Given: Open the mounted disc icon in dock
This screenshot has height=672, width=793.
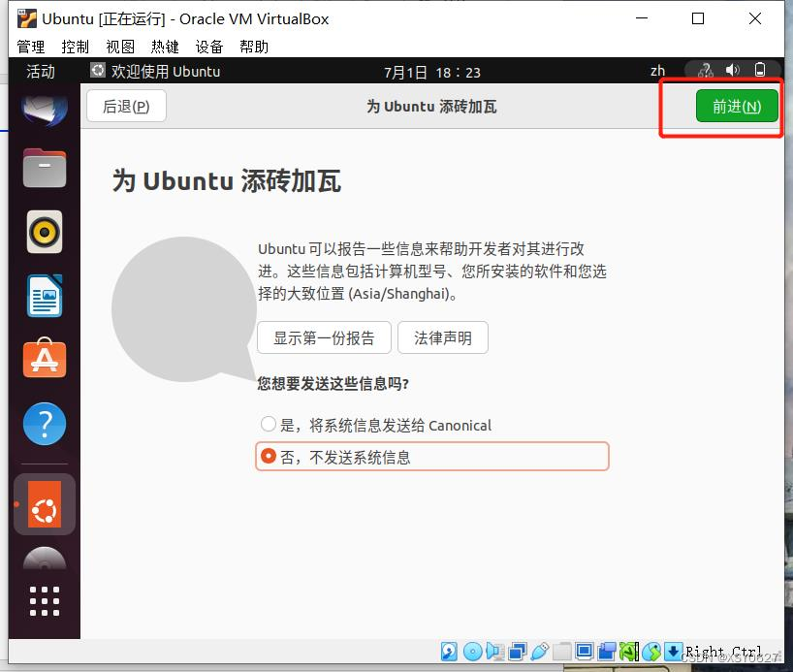Looking at the screenshot, I should click(x=45, y=559).
